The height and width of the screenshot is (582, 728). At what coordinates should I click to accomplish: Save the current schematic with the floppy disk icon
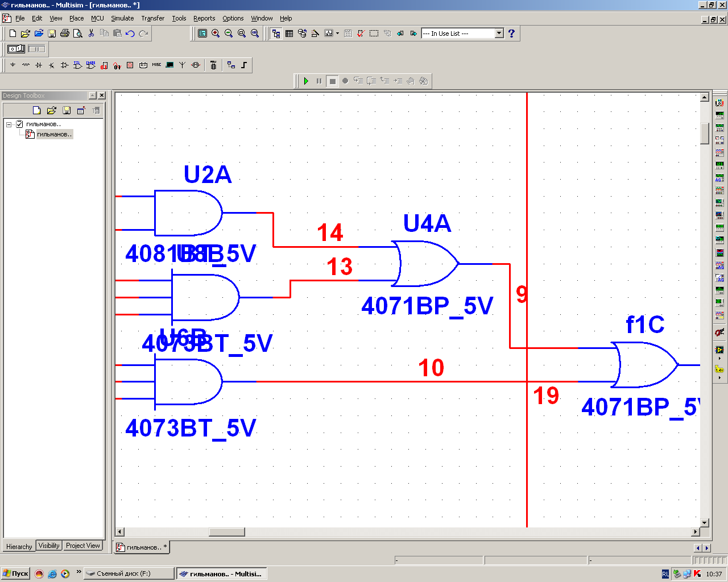pyautogui.click(x=52, y=34)
